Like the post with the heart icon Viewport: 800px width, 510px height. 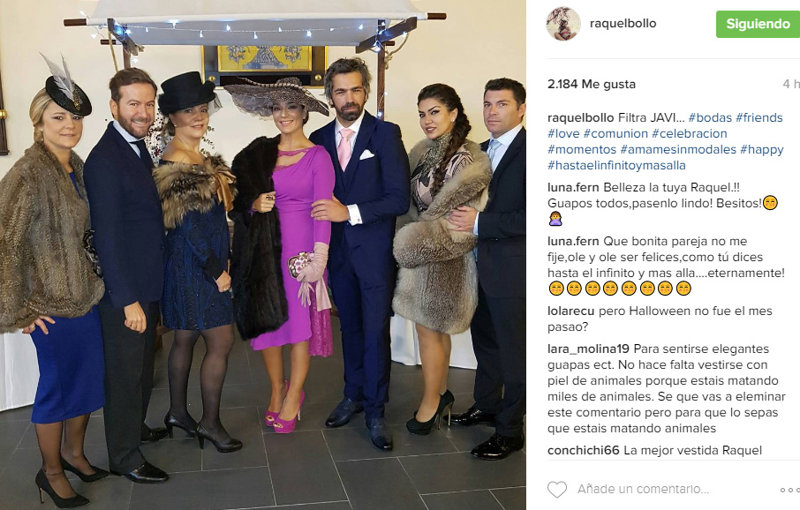pyautogui.click(x=557, y=489)
